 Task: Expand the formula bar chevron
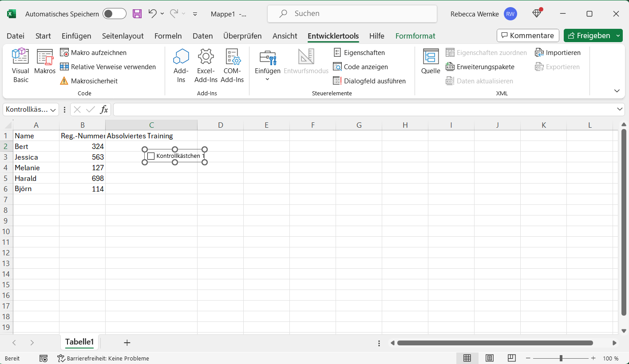[x=620, y=109]
